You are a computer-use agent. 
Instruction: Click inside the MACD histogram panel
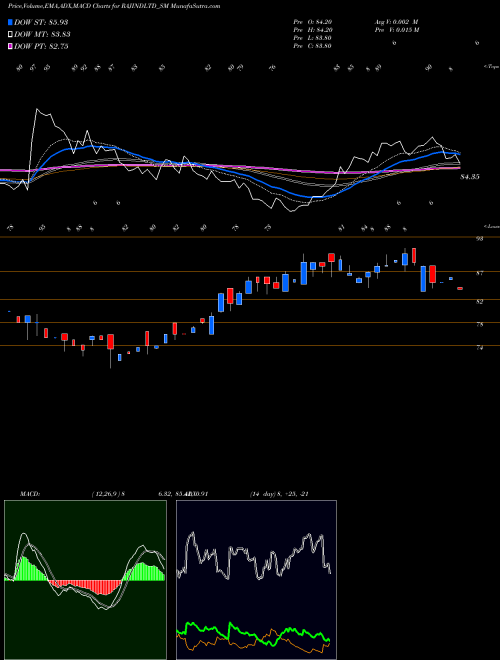point(85,580)
